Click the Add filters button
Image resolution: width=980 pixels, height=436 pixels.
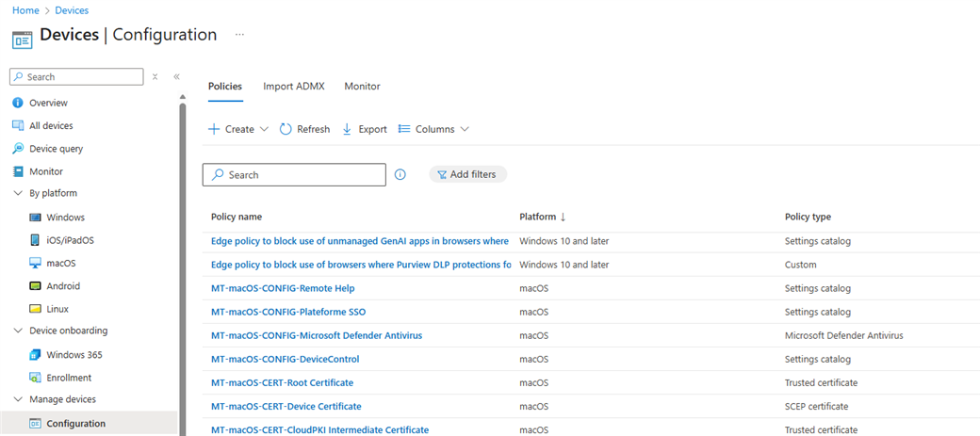pyautogui.click(x=468, y=174)
